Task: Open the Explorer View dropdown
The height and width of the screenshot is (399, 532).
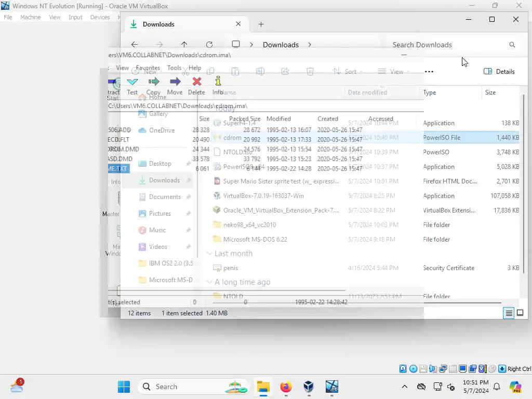Action: (394, 72)
